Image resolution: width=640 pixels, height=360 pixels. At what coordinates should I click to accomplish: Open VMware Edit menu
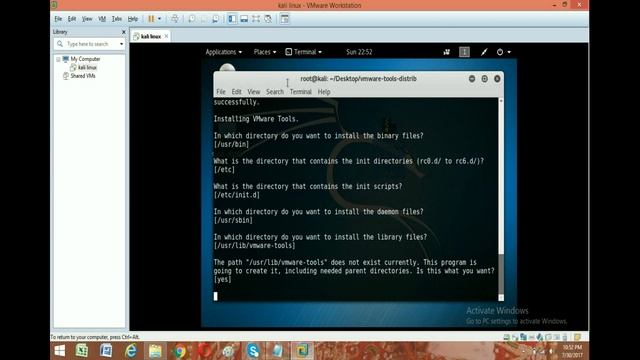(72, 19)
